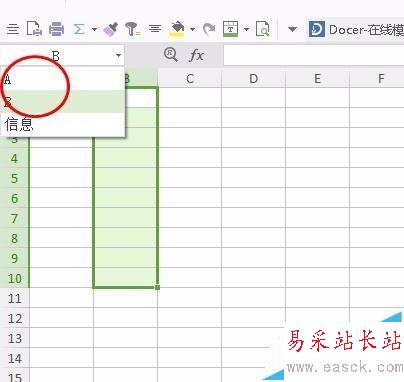Open the AutoSum dropdown arrow
The height and width of the screenshot is (382, 404).
[x=94, y=30]
